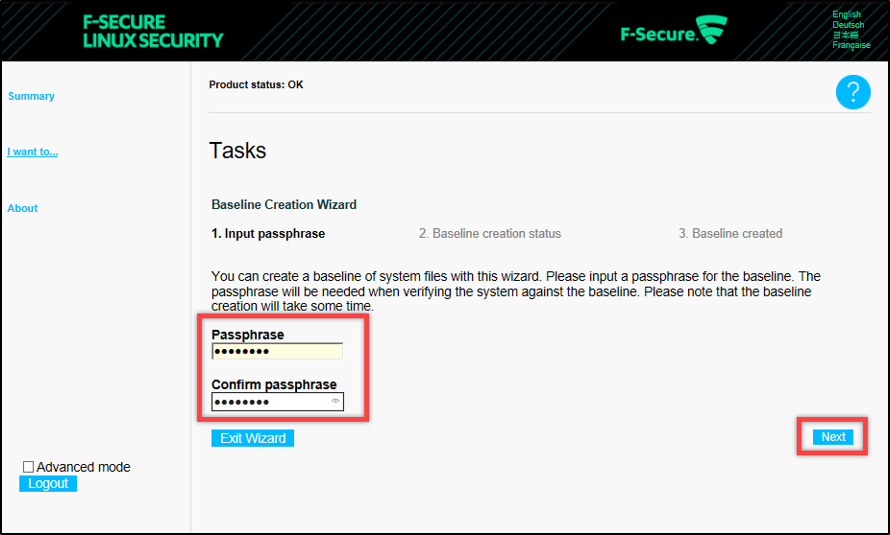Open the Summary page in the sidebar

coord(31,96)
